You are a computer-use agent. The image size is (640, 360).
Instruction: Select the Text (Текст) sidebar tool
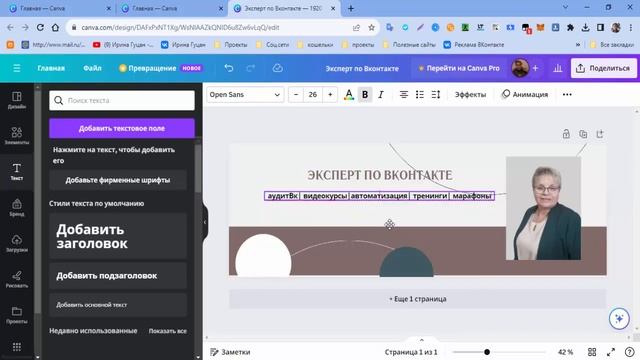coord(16,172)
